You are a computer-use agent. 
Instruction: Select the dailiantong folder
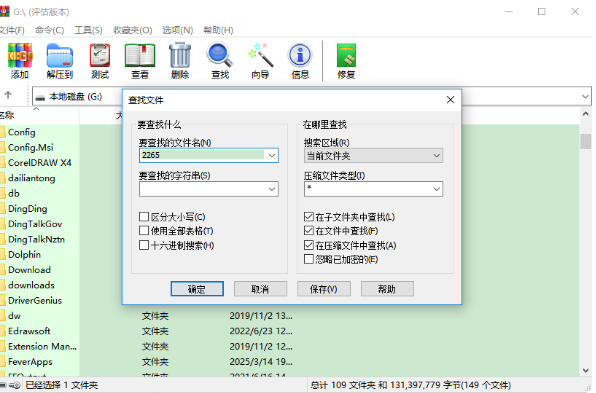coord(32,178)
